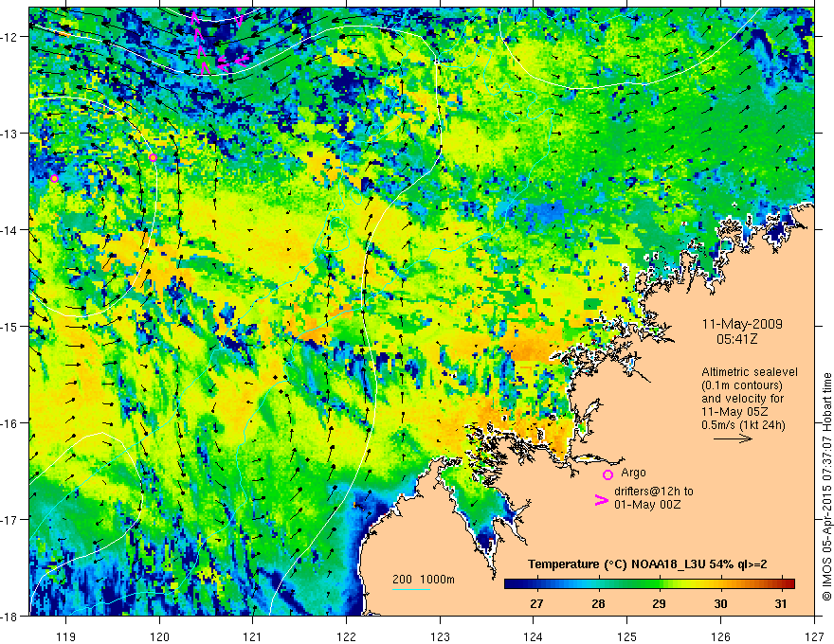
Task: Click the 'Altimetric sealevel' caption line
Action: (x=750, y=372)
